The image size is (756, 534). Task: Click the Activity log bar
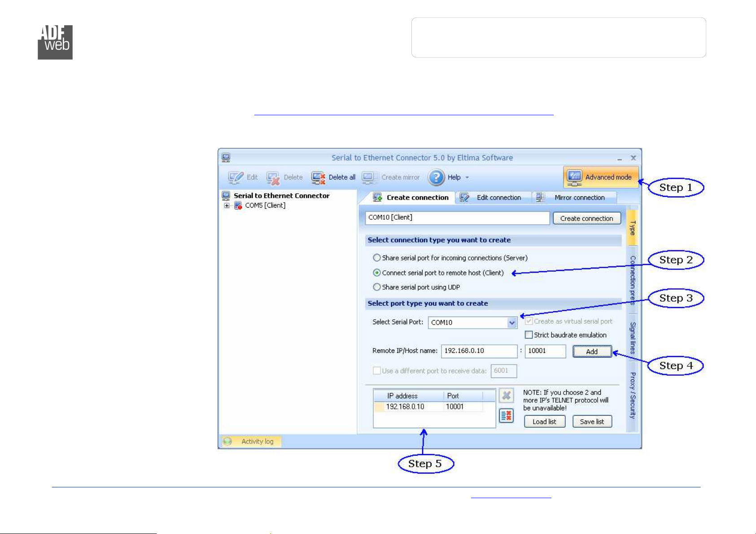[x=252, y=442]
